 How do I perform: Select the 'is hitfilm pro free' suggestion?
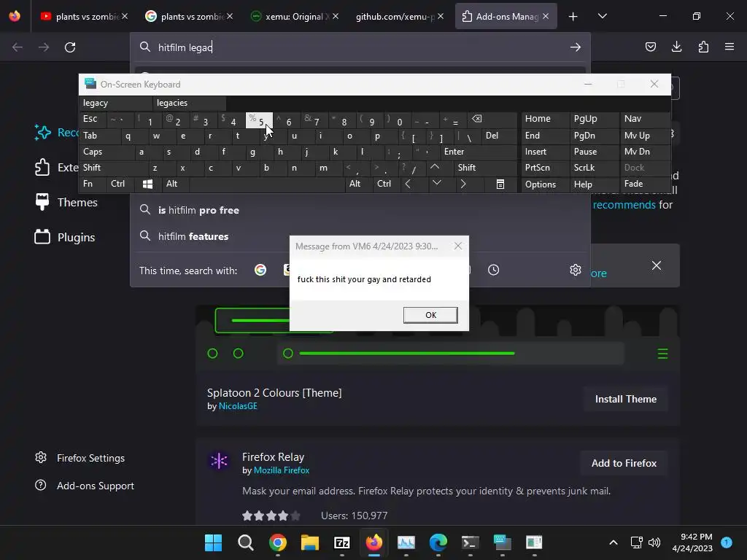coord(360,210)
